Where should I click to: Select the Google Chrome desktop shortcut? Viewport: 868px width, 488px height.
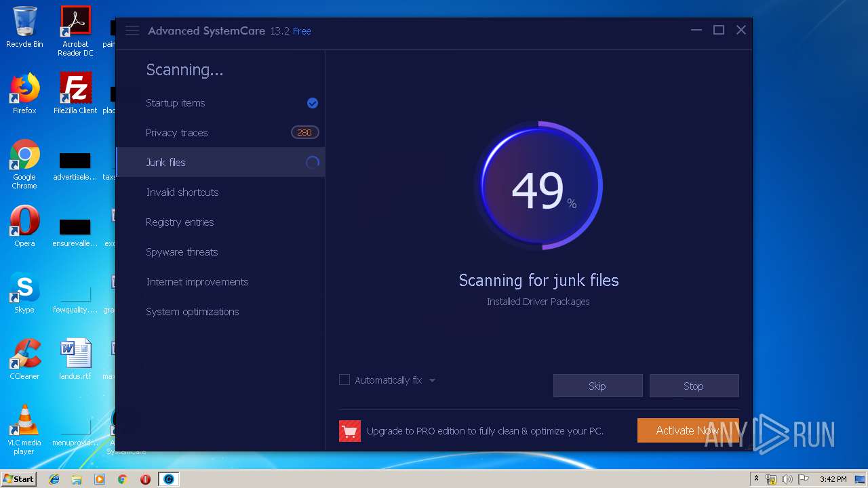pyautogui.click(x=24, y=164)
